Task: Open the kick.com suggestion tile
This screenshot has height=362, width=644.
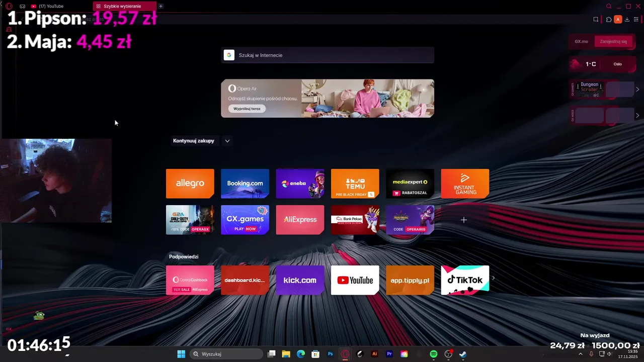Action: click(300, 280)
